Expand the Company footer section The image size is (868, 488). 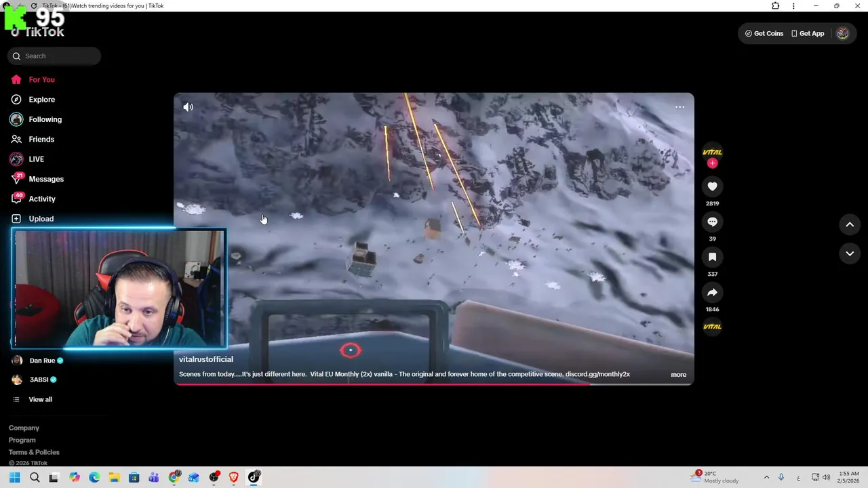[24, 428]
